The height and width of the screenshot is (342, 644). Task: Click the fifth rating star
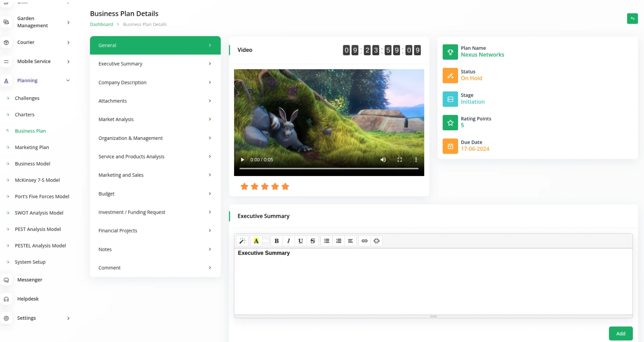(x=285, y=186)
